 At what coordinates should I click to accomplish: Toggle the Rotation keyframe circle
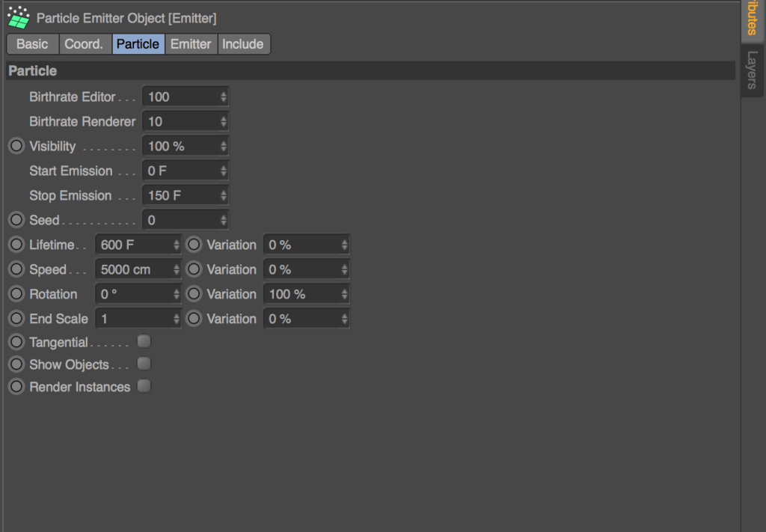(16, 293)
